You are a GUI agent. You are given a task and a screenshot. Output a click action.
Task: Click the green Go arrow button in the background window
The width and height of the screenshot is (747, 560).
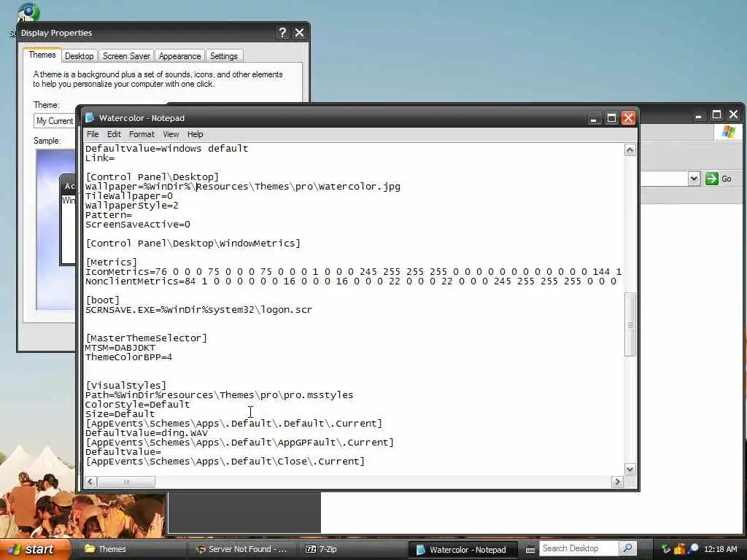point(712,179)
